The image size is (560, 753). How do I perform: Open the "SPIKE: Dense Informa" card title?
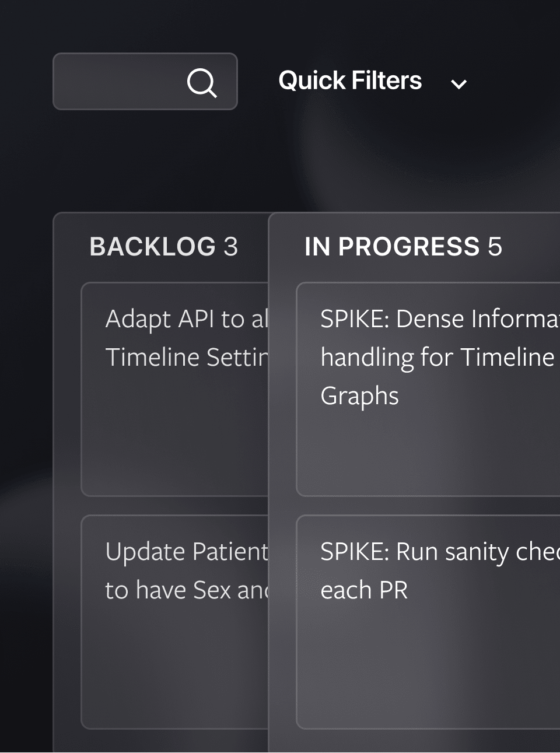click(x=439, y=319)
